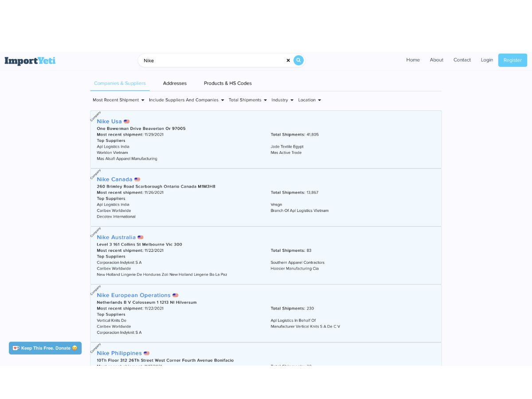The height and width of the screenshot is (399, 532).
Task: Click Mas Active Trade supplier text
Action: click(286, 153)
